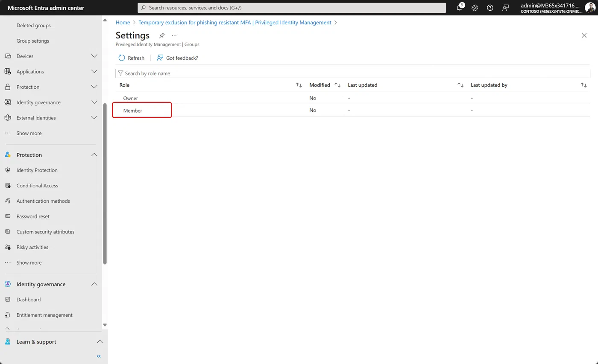This screenshot has width=598, height=364.
Task: Open Custom security attributes
Action: point(45,232)
